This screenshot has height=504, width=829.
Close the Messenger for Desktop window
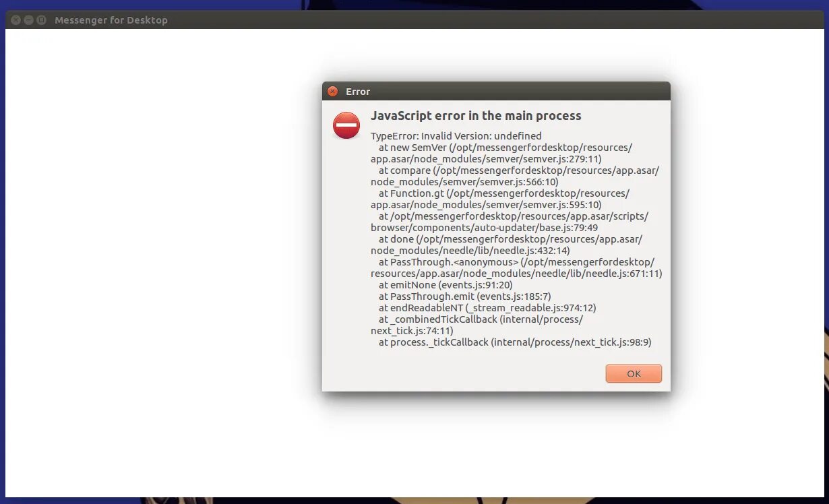16,20
